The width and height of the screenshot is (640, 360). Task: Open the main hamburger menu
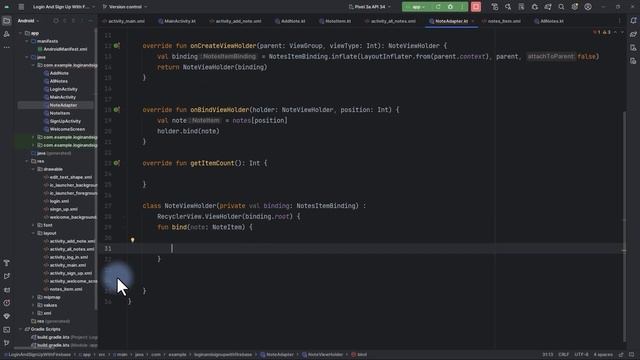coord(21,7)
